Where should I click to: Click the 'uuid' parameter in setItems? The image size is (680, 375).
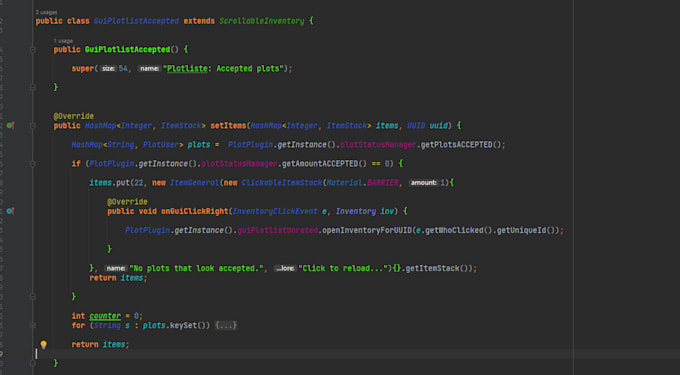(438, 126)
